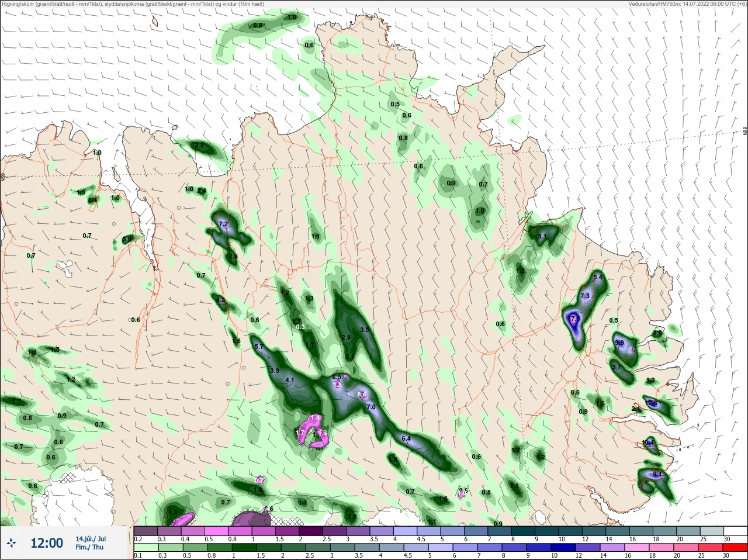
Task: Click the 6.5 precipitation value on the map
Action: click(337, 378)
